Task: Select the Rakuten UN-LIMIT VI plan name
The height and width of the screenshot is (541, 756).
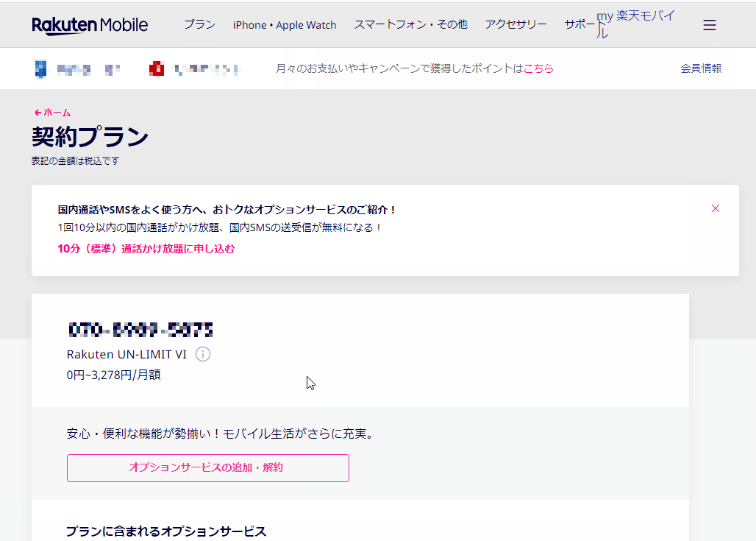Action: point(126,354)
